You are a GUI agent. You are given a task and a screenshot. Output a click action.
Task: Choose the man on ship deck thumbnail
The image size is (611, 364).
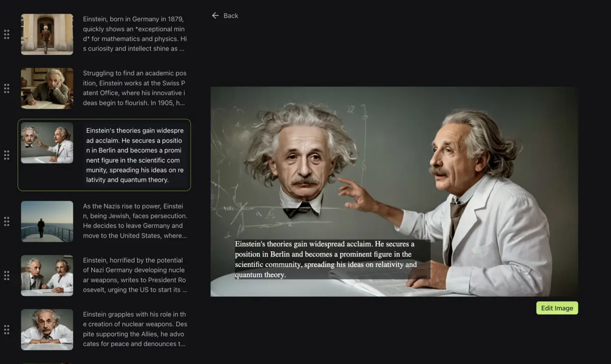[x=47, y=221]
